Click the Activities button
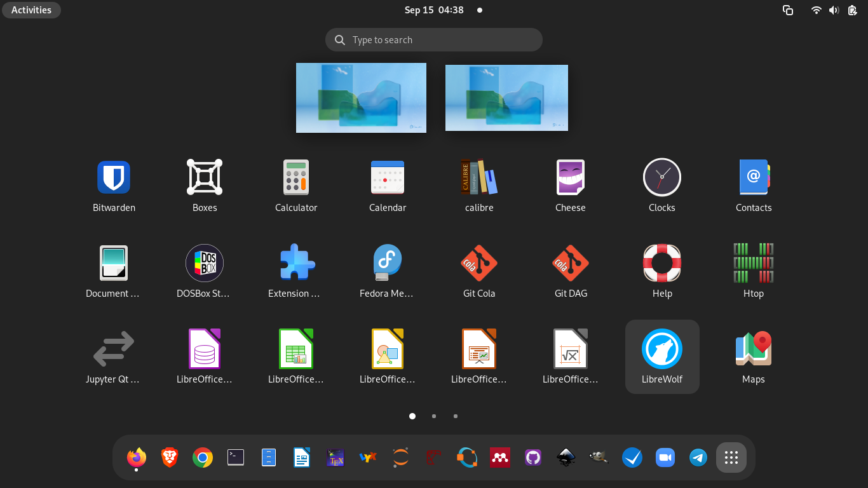The width and height of the screenshot is (868, 488). coord(31,10)
